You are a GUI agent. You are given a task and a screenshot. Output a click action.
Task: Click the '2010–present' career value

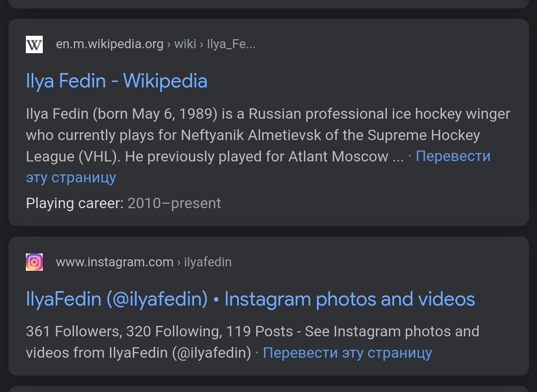point(174,204)
